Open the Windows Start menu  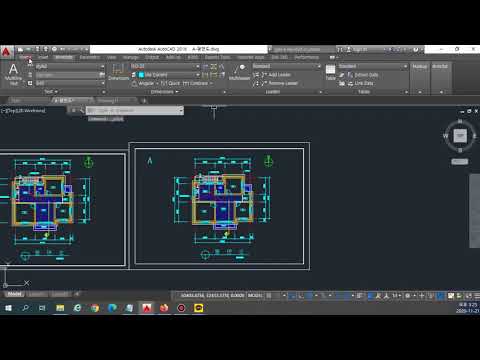click(8, 308)
